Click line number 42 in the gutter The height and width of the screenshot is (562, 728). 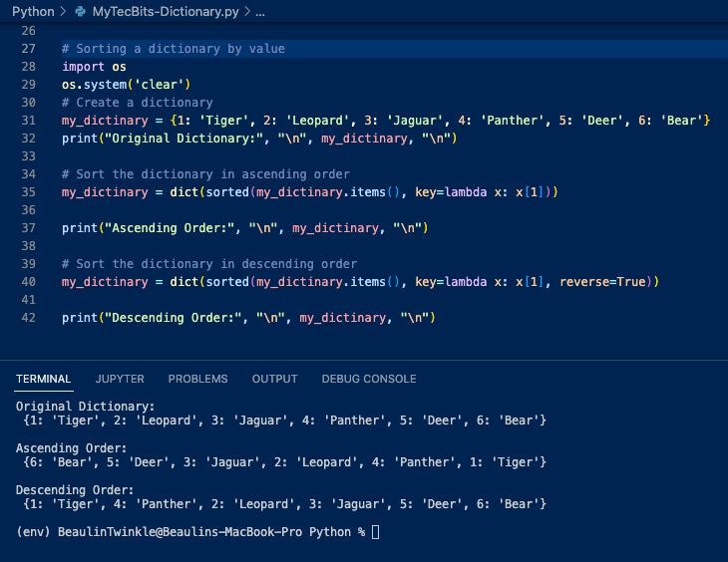[28, 318]
